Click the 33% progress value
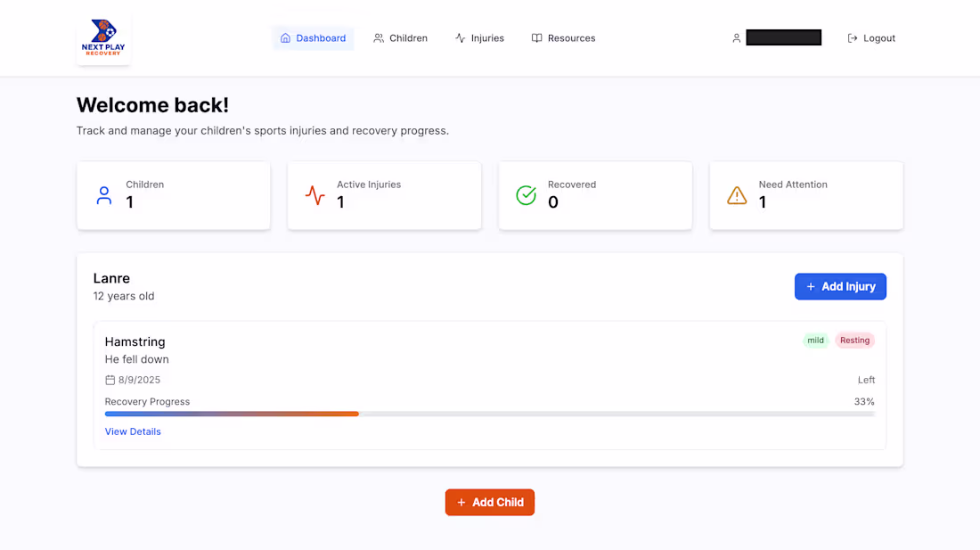The image size is (980, 550). 864,402
